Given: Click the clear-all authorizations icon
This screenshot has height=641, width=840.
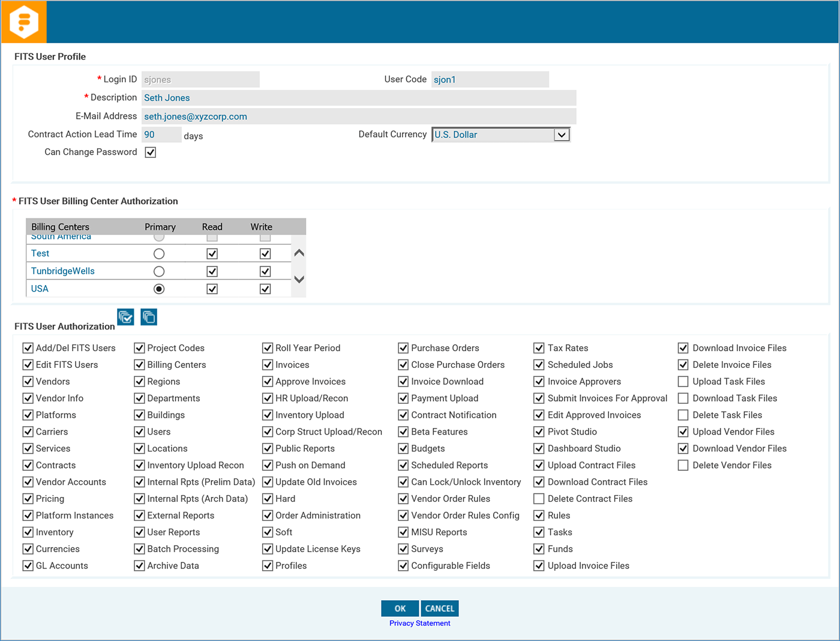Looking at the screenshot, I should point(148,317).
